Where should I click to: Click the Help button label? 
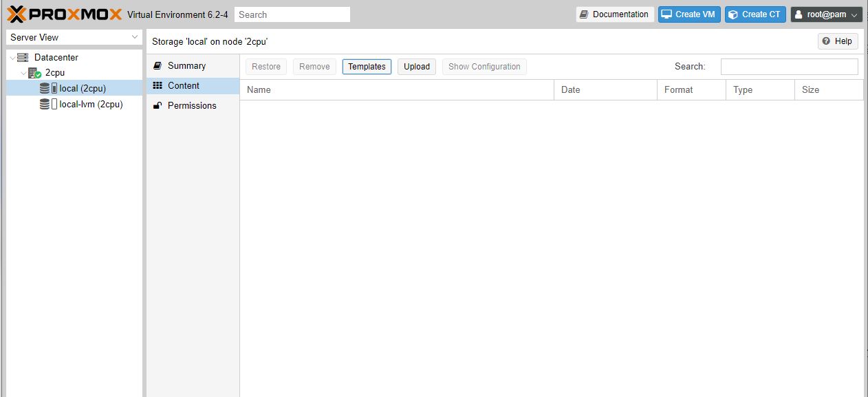tap(843, 41)
